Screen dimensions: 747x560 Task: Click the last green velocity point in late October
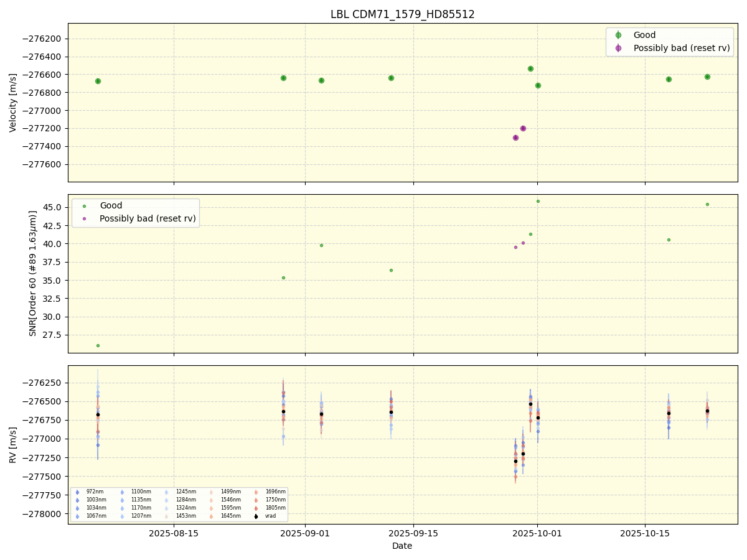[707, 77]
